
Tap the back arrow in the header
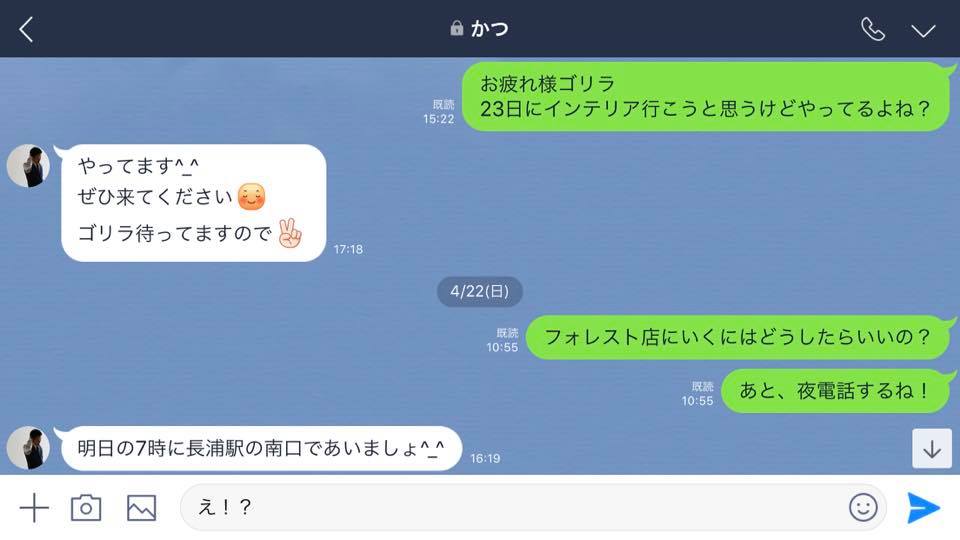coord(26,29)
